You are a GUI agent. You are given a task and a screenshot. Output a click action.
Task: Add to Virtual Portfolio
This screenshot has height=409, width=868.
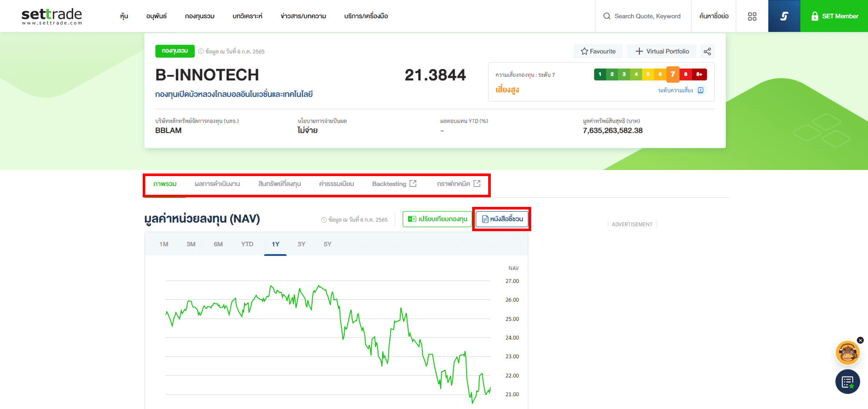click(662, 52)
